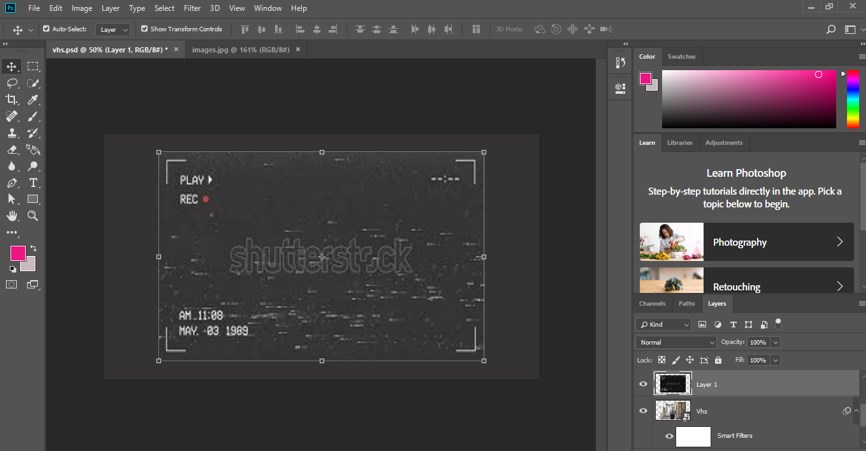Click the foreground pink color swatch
Viewport: 866px width, 451px height.
[17, 253]
